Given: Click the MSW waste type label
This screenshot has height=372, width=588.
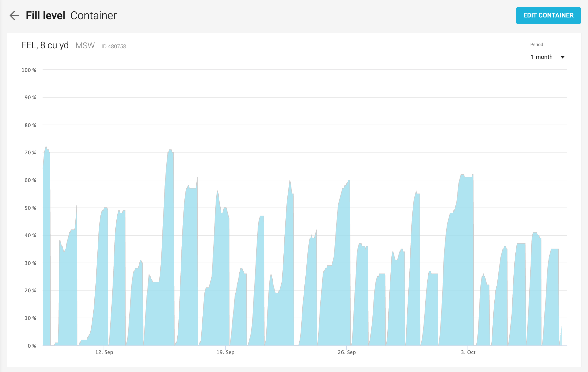Looking at the screenshot, I should click(85, 46).
